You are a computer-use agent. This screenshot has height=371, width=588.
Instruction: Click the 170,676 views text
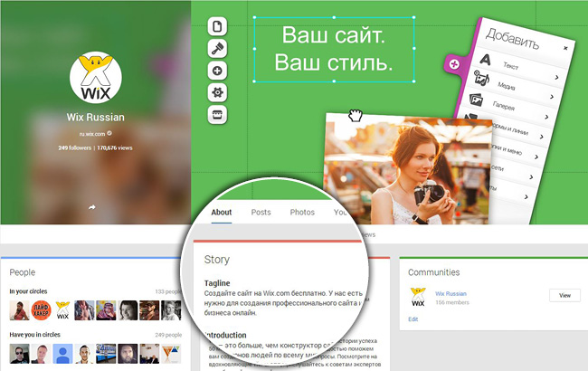click(x=115, y=147)
